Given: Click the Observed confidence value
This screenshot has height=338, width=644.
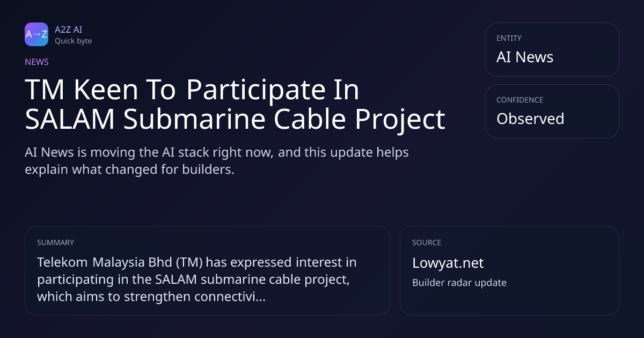Looking at the screenshot, I should click(530, 119).
